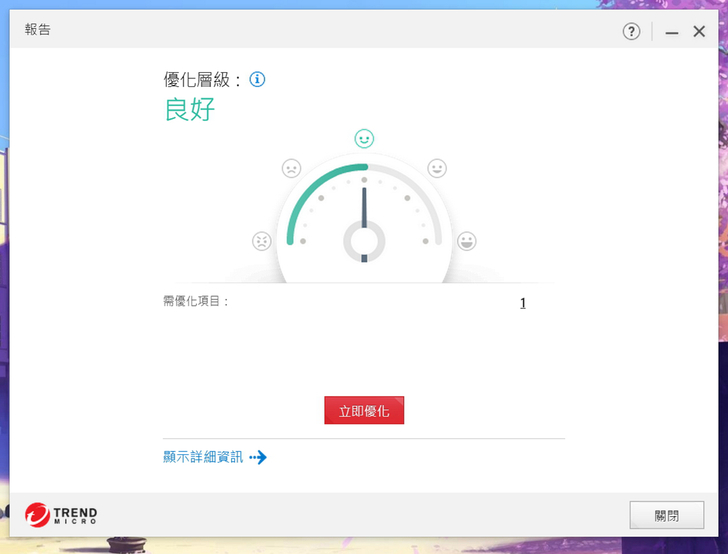Click the 需優化項目 label
Image resolution: width=728 pixels, height=554 pixels.
[196, 301]
